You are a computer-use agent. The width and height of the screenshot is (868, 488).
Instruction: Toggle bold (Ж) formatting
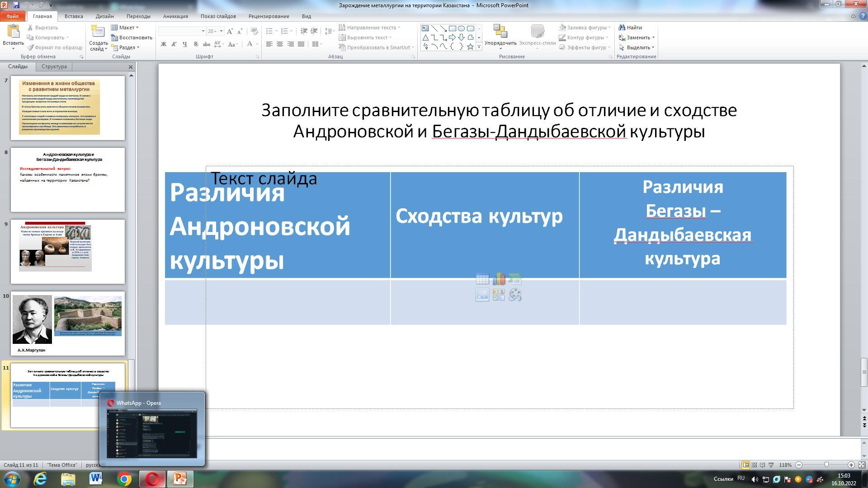163,44
